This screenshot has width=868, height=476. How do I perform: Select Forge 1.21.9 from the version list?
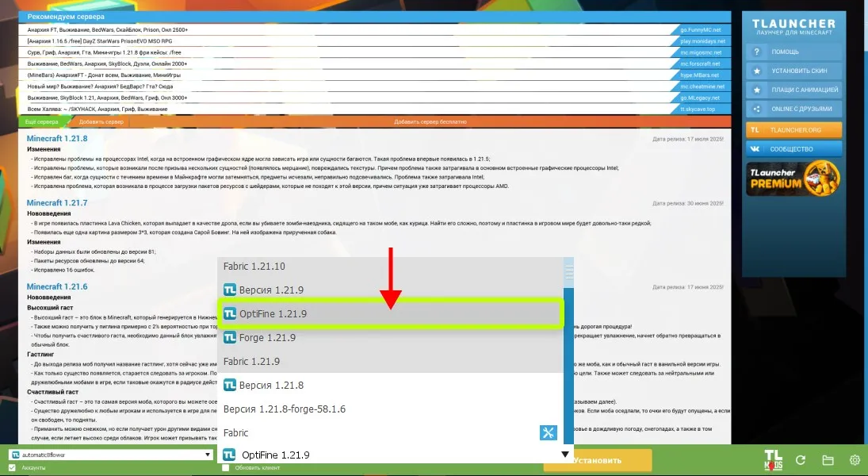(x=390, y=337)
